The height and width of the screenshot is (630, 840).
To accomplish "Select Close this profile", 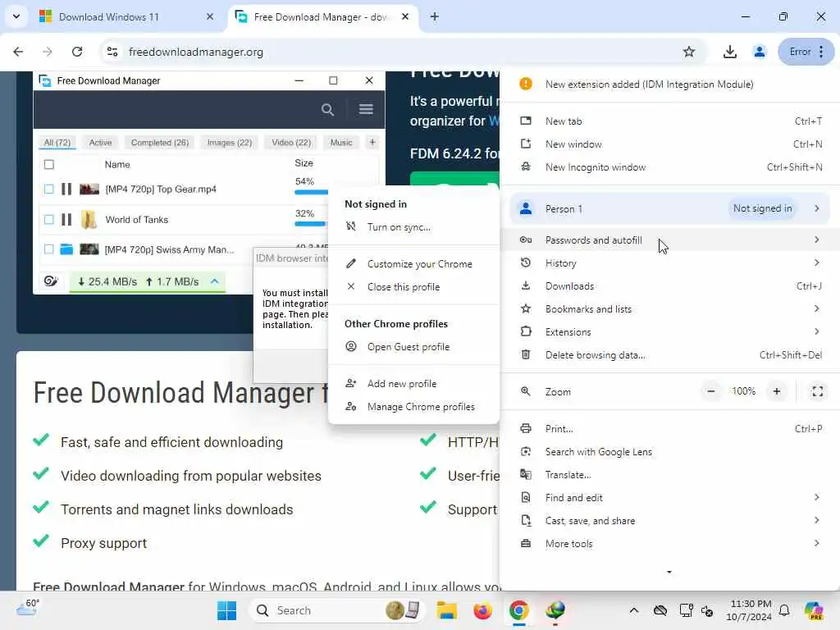I will click(413, 287).
